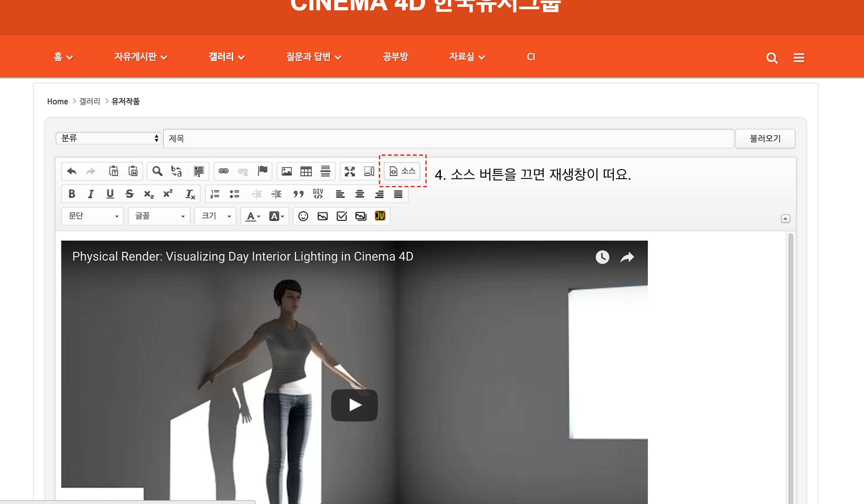Play the embedded YouTube video
Screen dimensions: 864x504
click(354, 405)
